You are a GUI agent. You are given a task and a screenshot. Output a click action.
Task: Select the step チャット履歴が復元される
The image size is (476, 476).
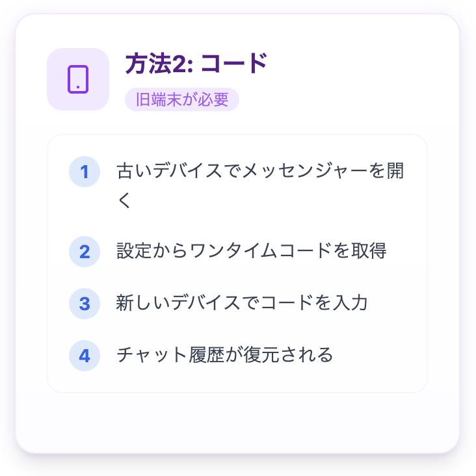coord(224,355)
